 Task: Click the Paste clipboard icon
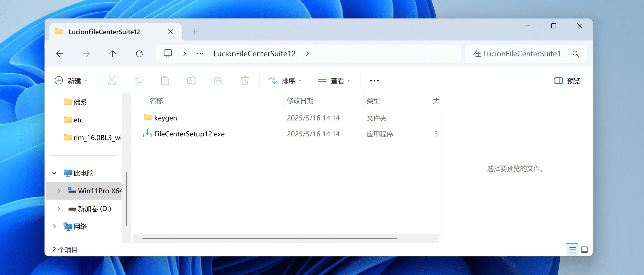tap(165, 81)
